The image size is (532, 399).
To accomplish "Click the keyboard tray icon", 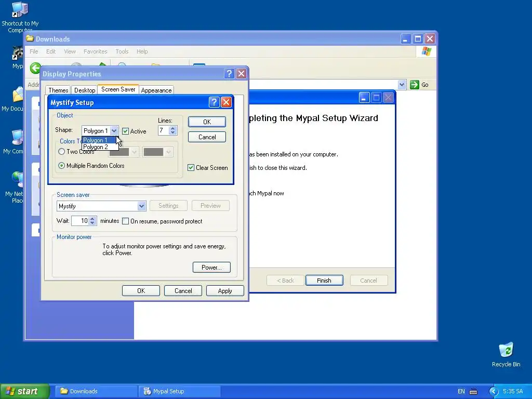I will (x=473, y=392).
